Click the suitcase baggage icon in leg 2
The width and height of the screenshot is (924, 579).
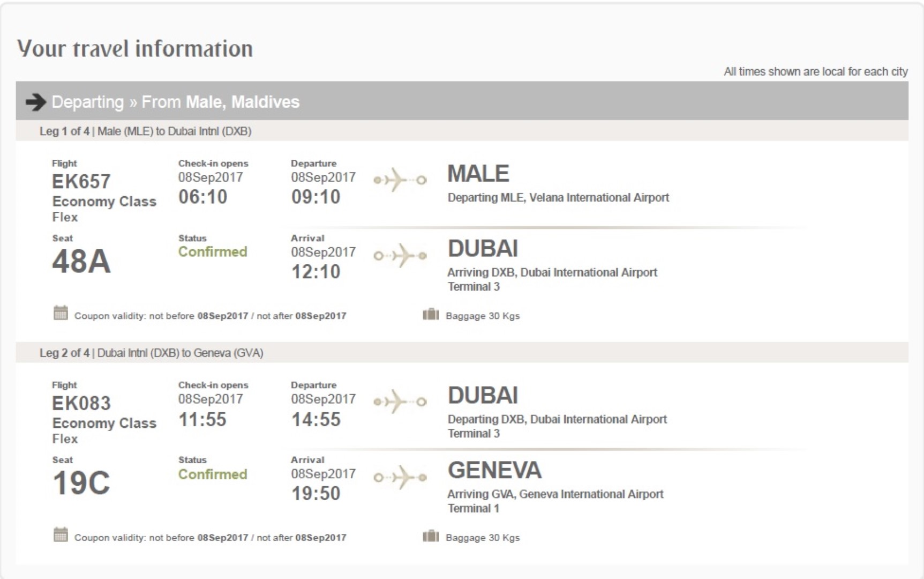[431, 536]
